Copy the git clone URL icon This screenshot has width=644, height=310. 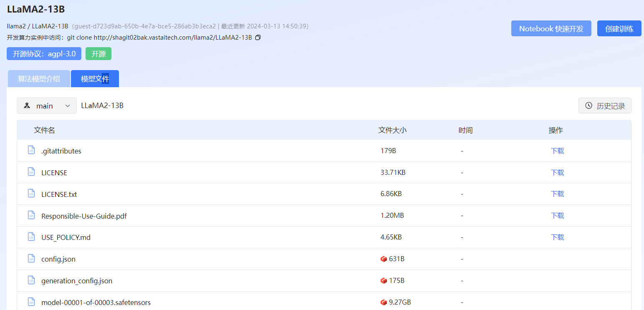258,38
